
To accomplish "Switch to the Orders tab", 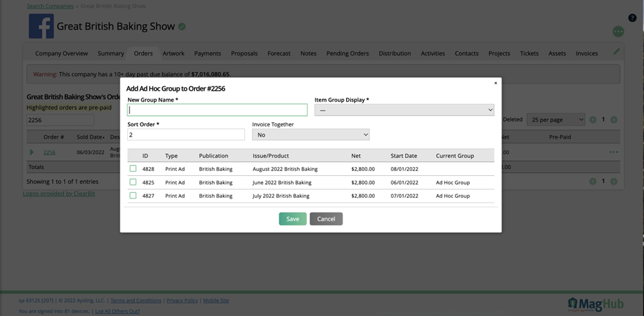I will coord(143,54).
